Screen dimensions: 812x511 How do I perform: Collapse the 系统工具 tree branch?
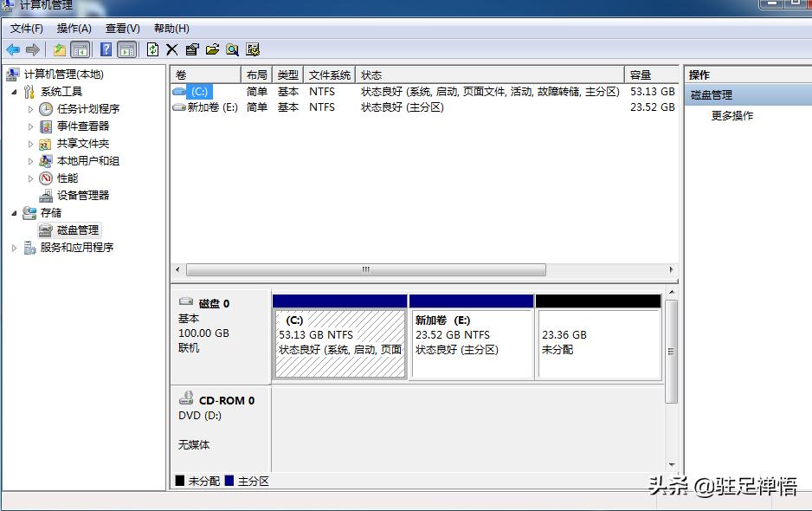pos(12,91)
